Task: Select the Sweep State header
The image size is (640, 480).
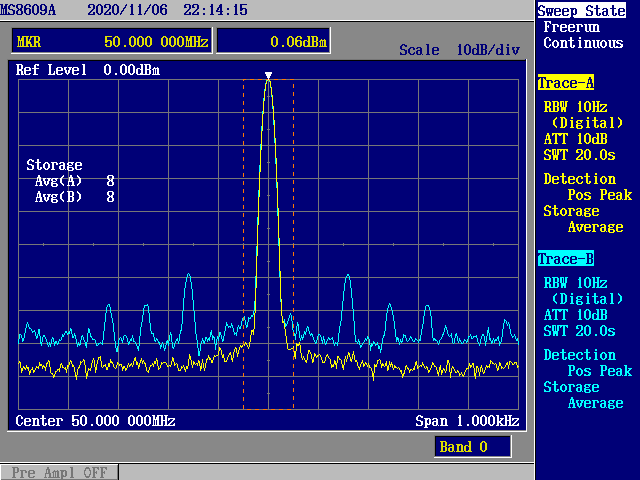Action: click(x=581, y=11)
